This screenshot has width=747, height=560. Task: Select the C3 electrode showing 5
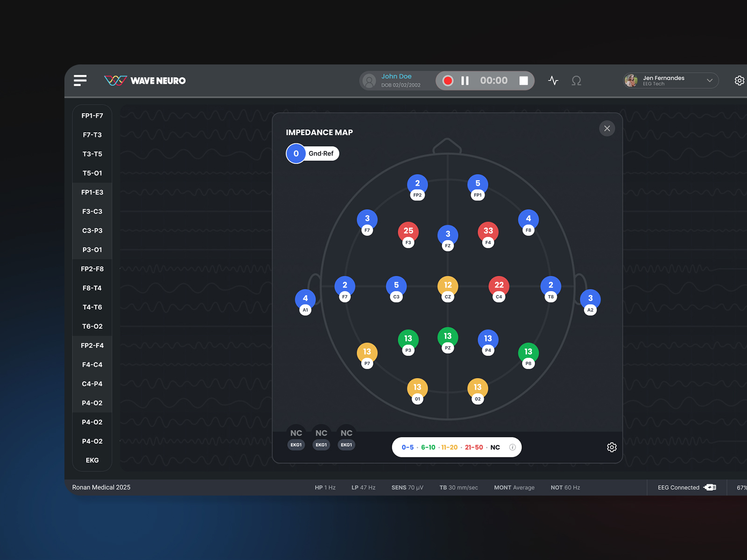396,289
